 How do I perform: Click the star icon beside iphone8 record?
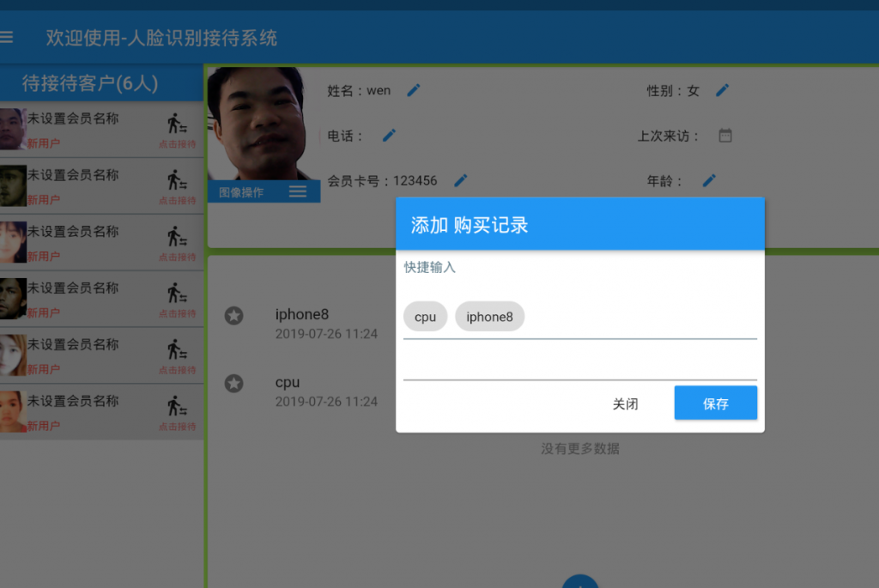coord(233,316)
